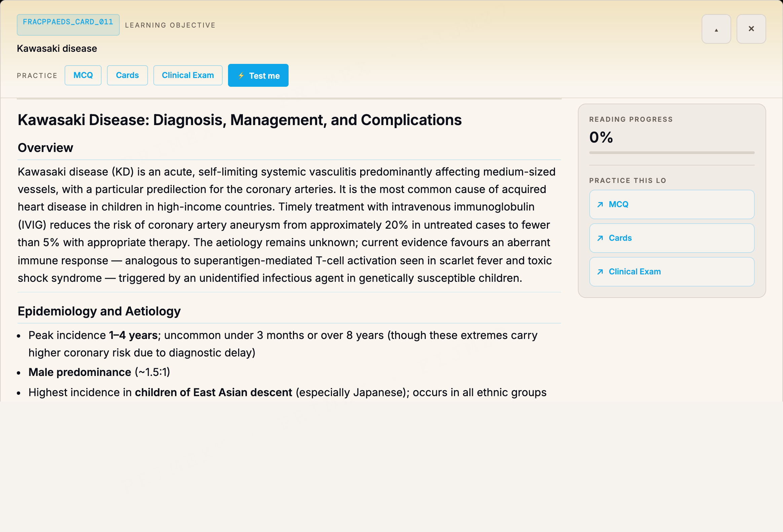This screenshot has height=532, width=783.
Task: Open Clinical Exam link in Practice This LO
Action: tap(672, 272)
